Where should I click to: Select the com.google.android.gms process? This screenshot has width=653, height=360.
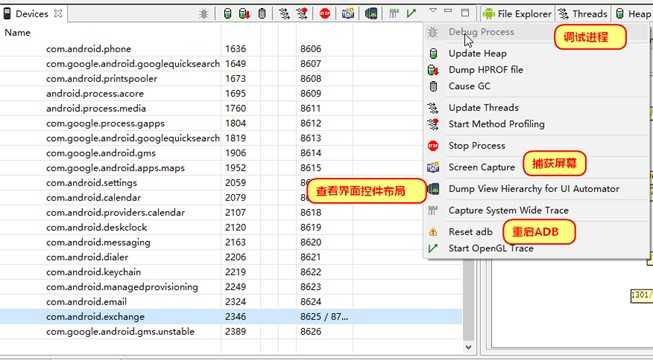point(231,153)
